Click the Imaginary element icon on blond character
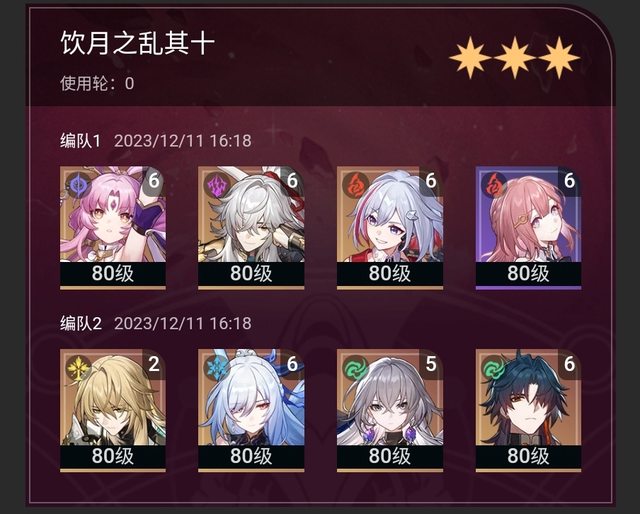 click(x=78, y=368)
